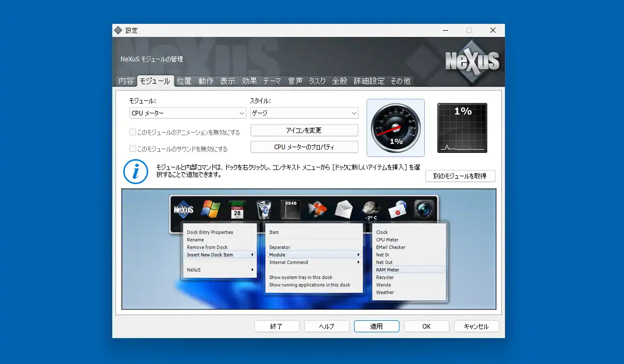Click the 設定 window title text
624x364 pixels.
pyautogui.click(x=132, y=31)
